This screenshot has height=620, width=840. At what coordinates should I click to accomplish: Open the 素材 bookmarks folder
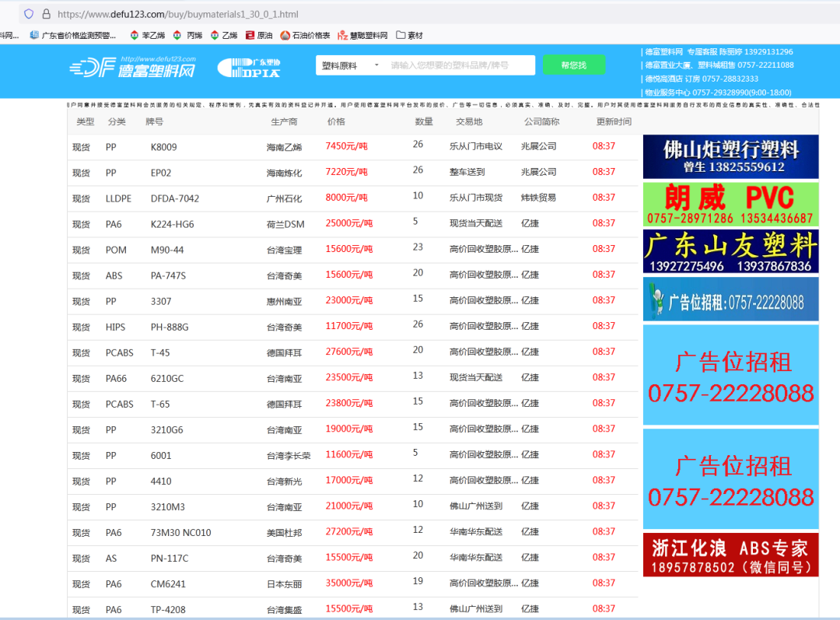point(410,35)
